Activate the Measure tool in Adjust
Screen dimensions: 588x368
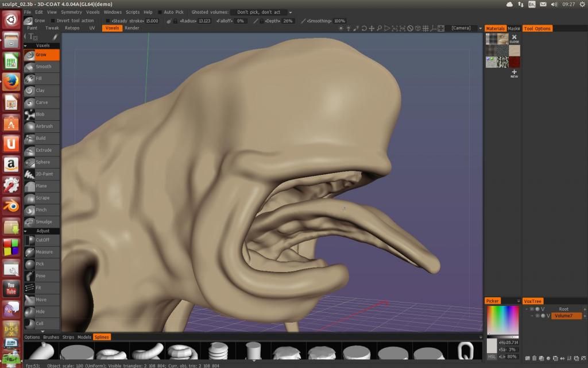point(43,252)
